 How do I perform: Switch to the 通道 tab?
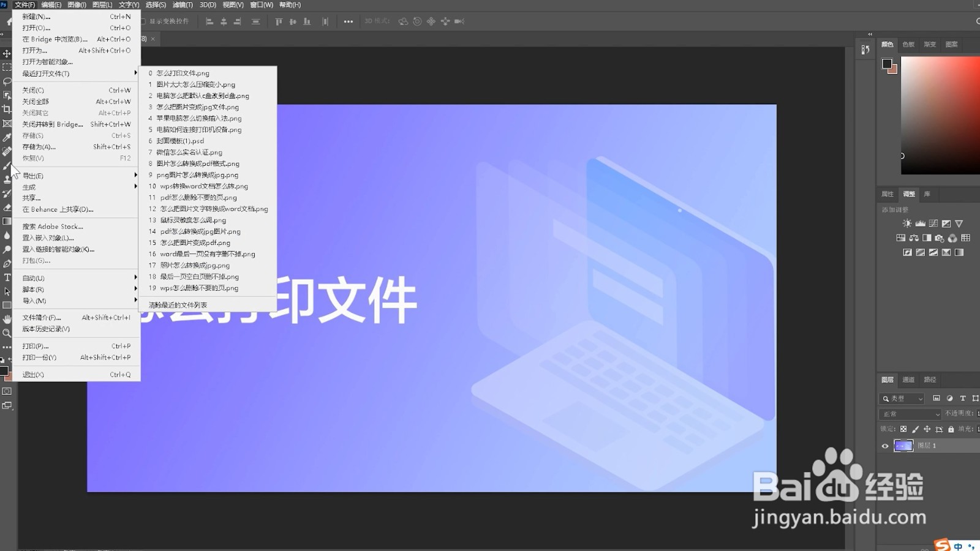908,380
